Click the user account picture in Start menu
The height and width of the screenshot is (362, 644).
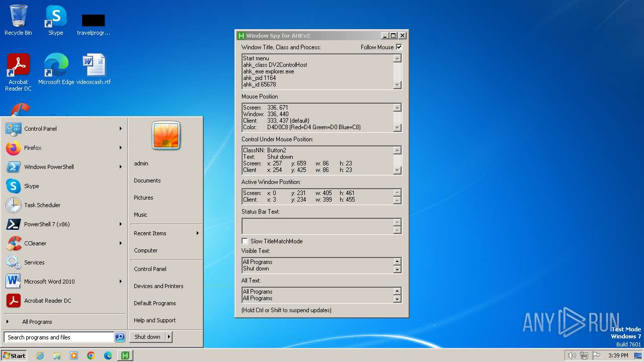166,136
